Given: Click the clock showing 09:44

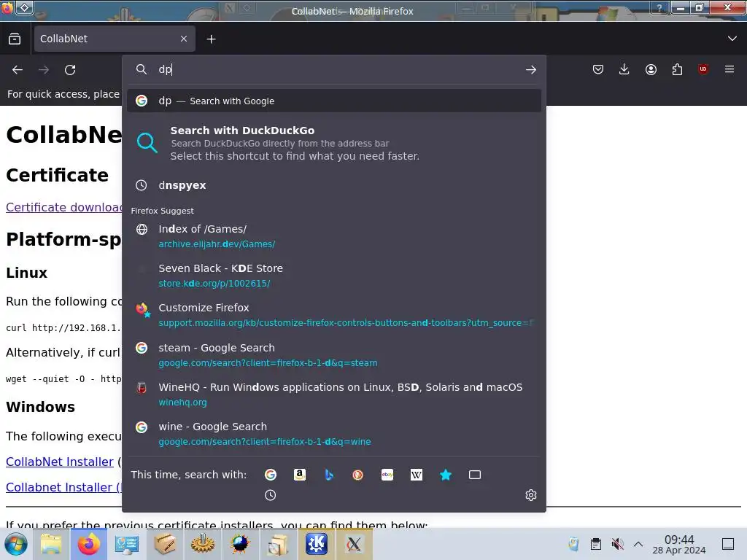Looking at the screenshot, I should tap(679, 544).
